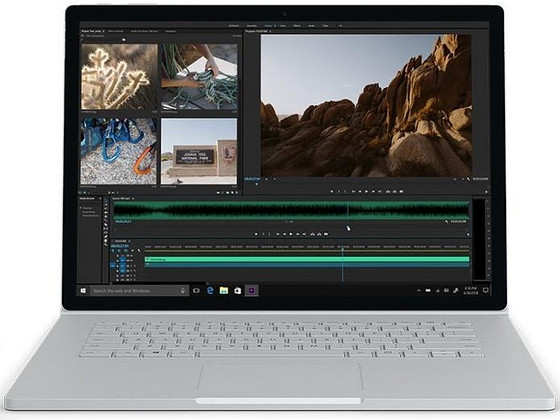560x420 pixels.
Task: Step forward one frame in Program monitor
Action: point(373,192)
